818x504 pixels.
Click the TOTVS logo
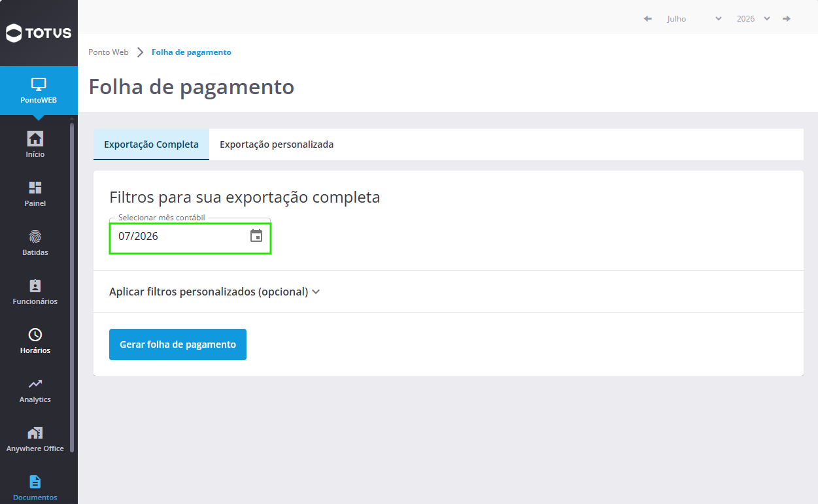[39, 33]
